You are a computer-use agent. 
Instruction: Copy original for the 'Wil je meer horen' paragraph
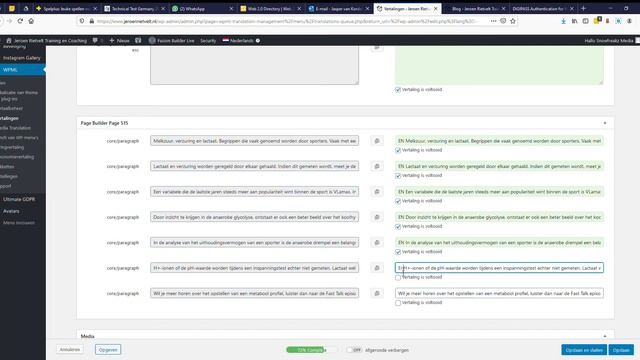tap(377, 293)
